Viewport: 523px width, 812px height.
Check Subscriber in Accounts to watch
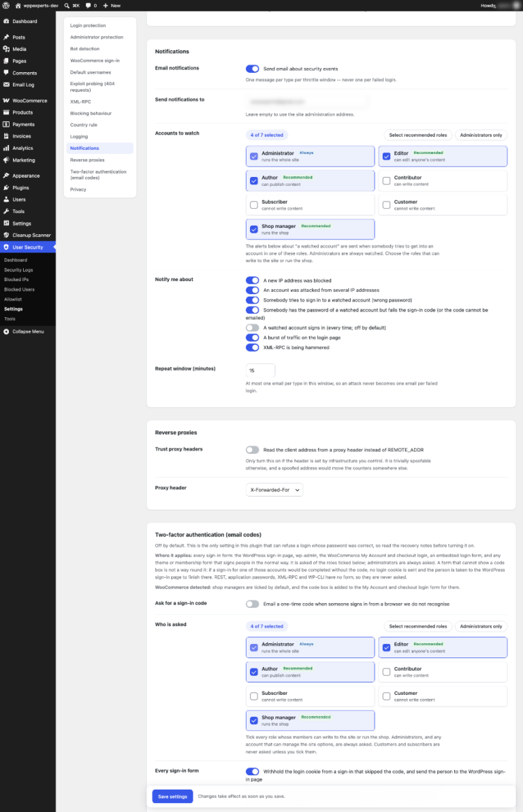coord(253,205)
